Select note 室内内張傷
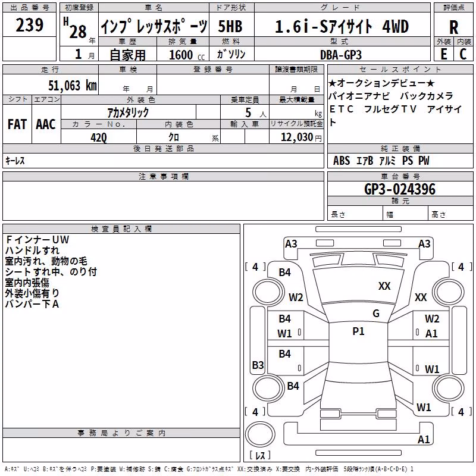The width and height of the screenshot is (476, 476). [27, 283]
